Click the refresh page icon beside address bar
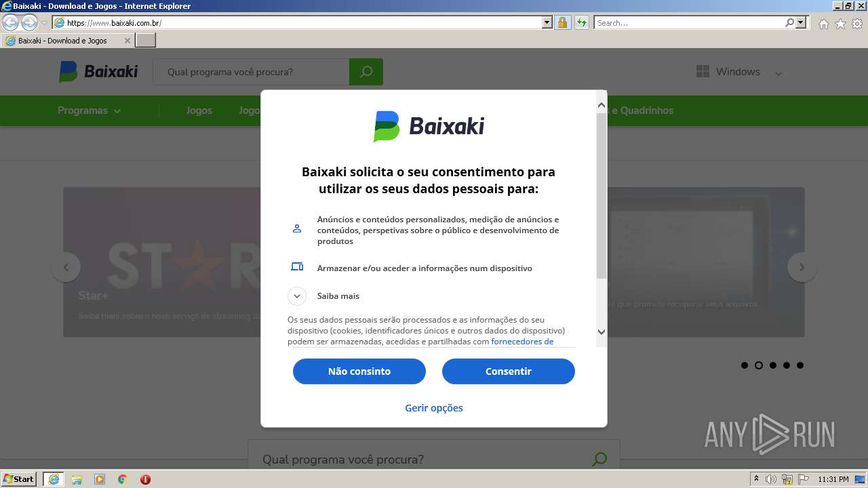Image resolution: width=868 pixels, height=488 pixels. coord(581,22)
